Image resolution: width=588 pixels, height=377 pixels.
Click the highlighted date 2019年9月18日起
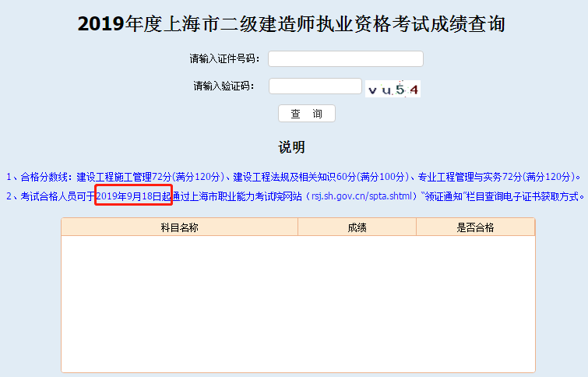pos(133,196)
